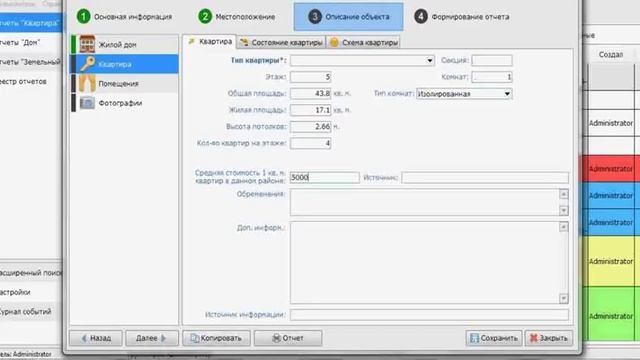This screenshot has height=360, width=640.
Task: Click the Высота потолков field
Action: coord(310,127)
